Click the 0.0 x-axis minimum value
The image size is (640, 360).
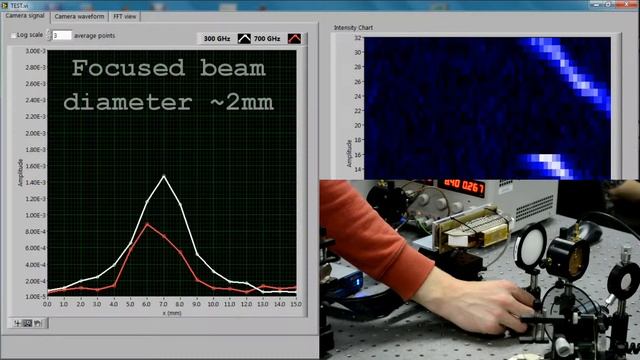point(47,304)
